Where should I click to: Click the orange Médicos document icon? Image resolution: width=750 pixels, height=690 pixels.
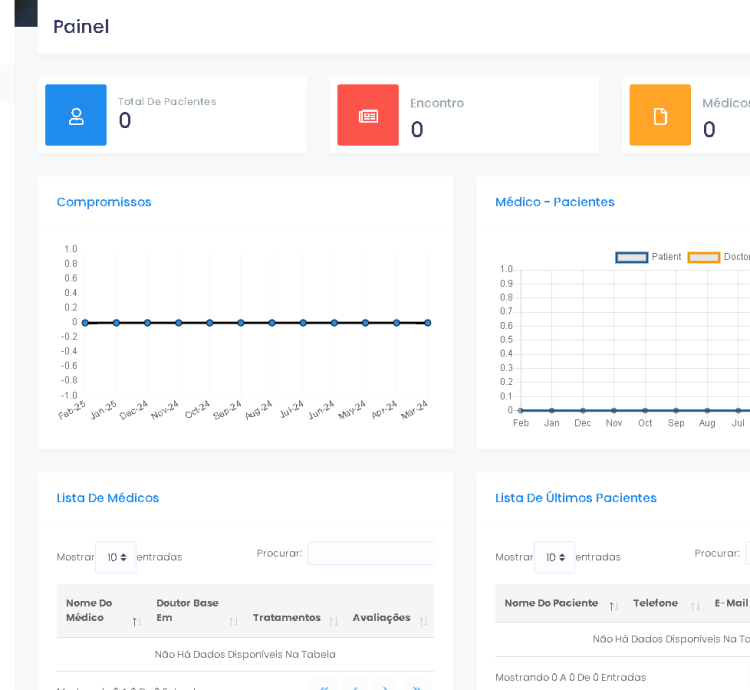(660, 116)
